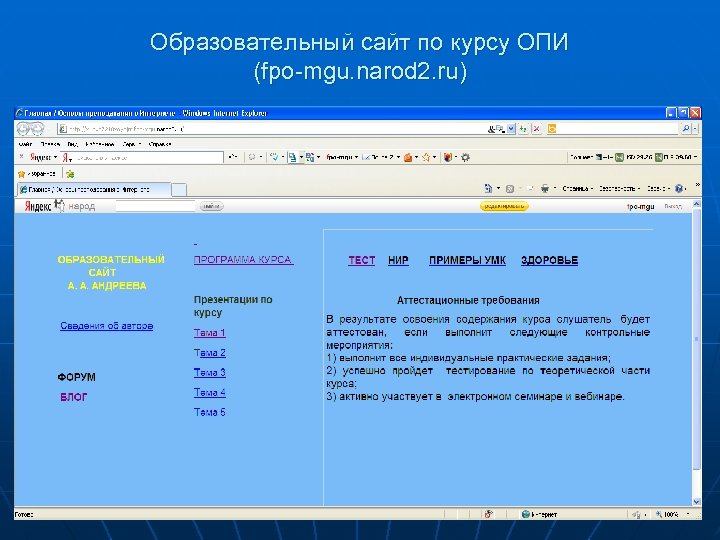This screenshot has height=540, width=720.
Task: Open Yandex bar settings gear icon
Action: point(465,158)
